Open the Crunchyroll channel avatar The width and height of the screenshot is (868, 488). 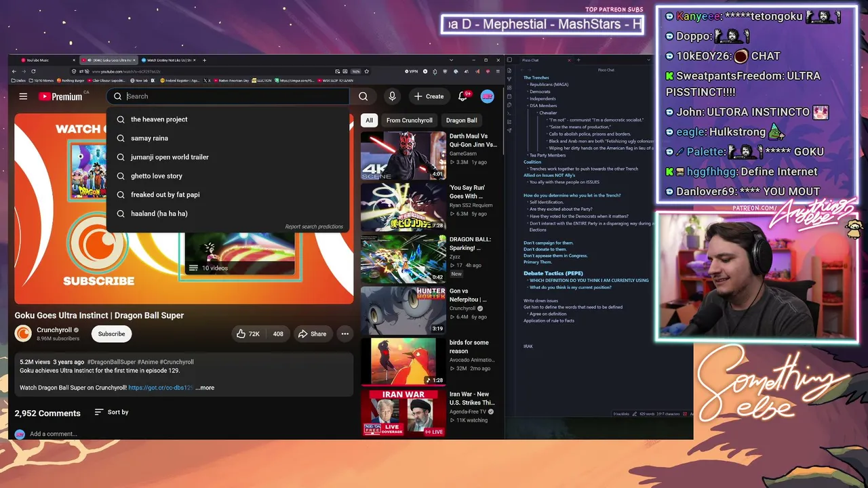[23, 333]
